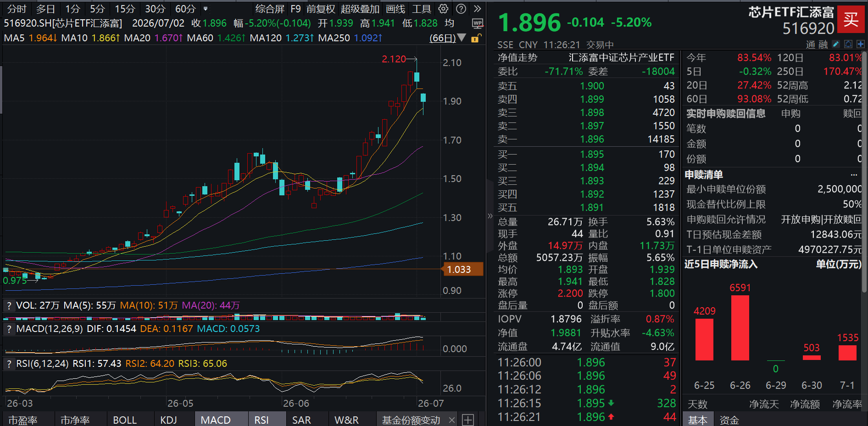Open the help question mark icon in toolbar

pyautogui.click(x=461, y=9)
